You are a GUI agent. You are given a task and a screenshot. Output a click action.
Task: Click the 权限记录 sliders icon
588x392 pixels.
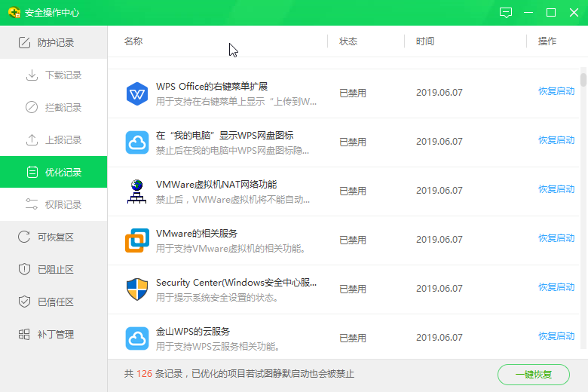32,204
